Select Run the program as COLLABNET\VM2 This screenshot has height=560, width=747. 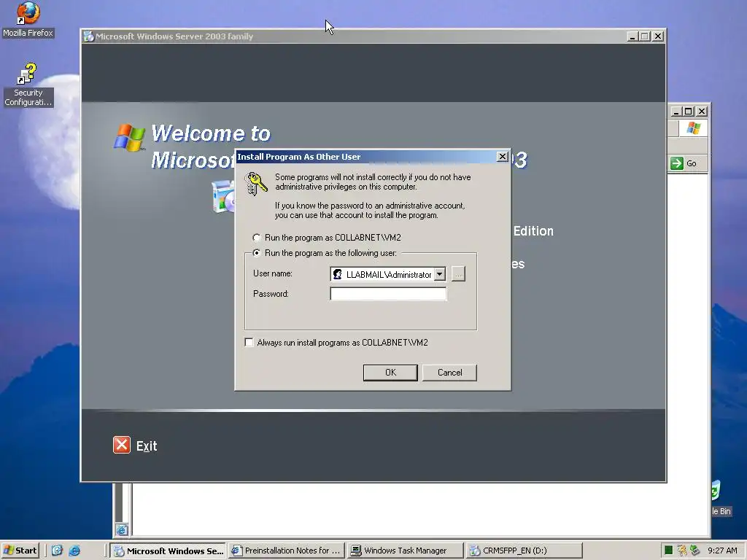pyautogui.click(x=257, y=237)
